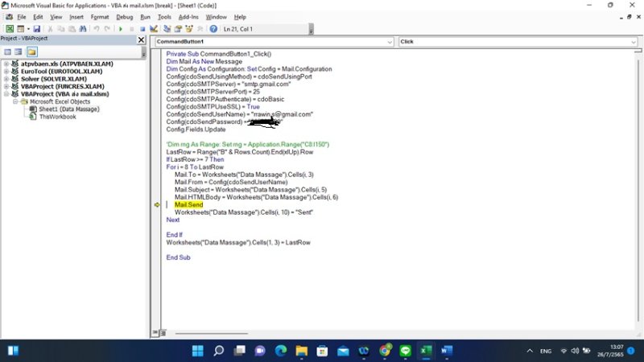
Task: Collapse the Microsoft Excel Objects folder
Action: (14, 101)
